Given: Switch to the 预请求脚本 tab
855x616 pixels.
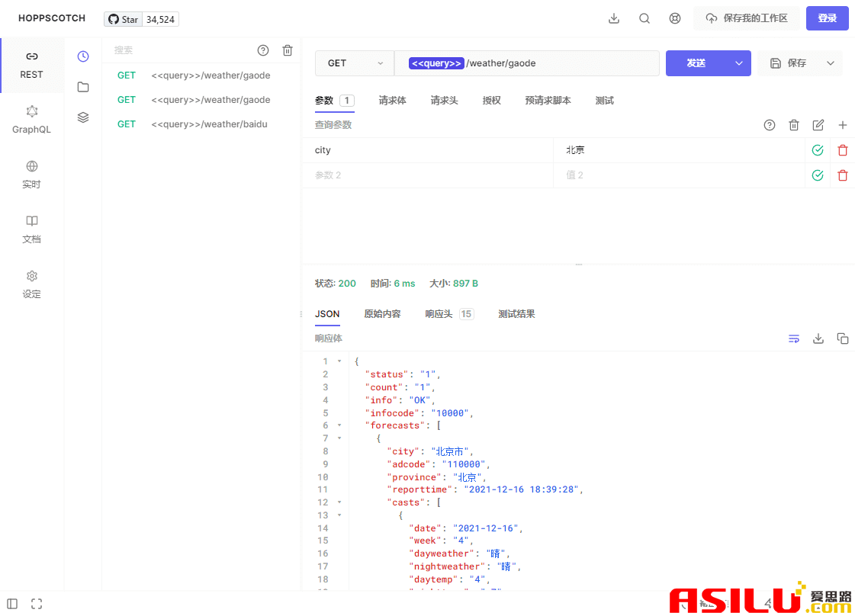Looking at the screenshot, I should pyautogui.click(x=548, y=101).
